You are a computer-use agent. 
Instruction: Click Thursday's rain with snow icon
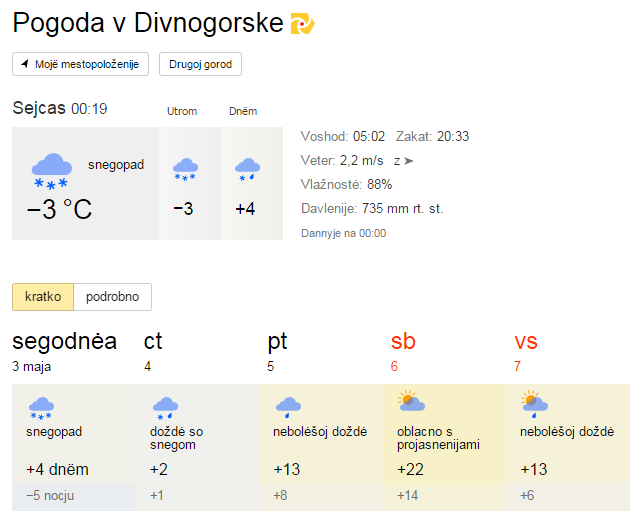[x=165, y=408]
